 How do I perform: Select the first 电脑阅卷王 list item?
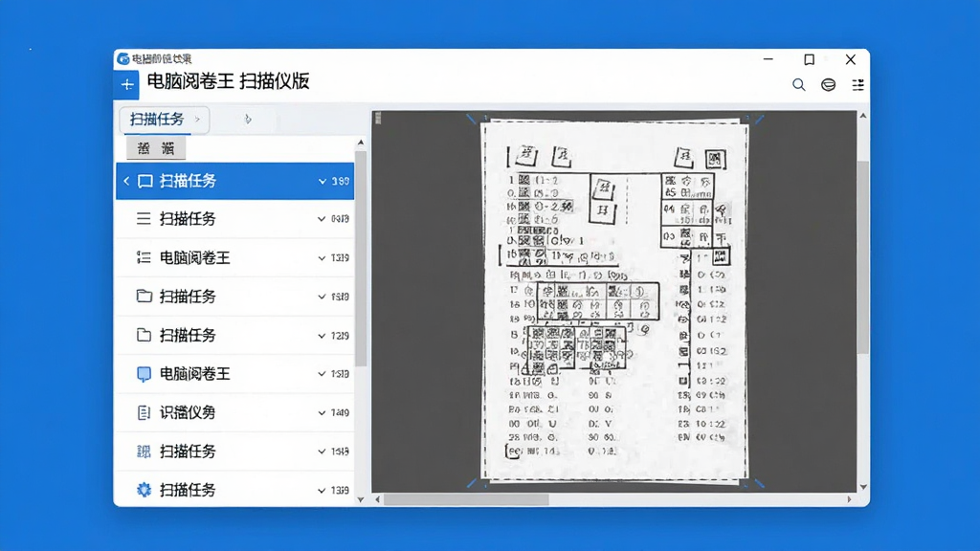pyautogui.click(x=235, y=257)
